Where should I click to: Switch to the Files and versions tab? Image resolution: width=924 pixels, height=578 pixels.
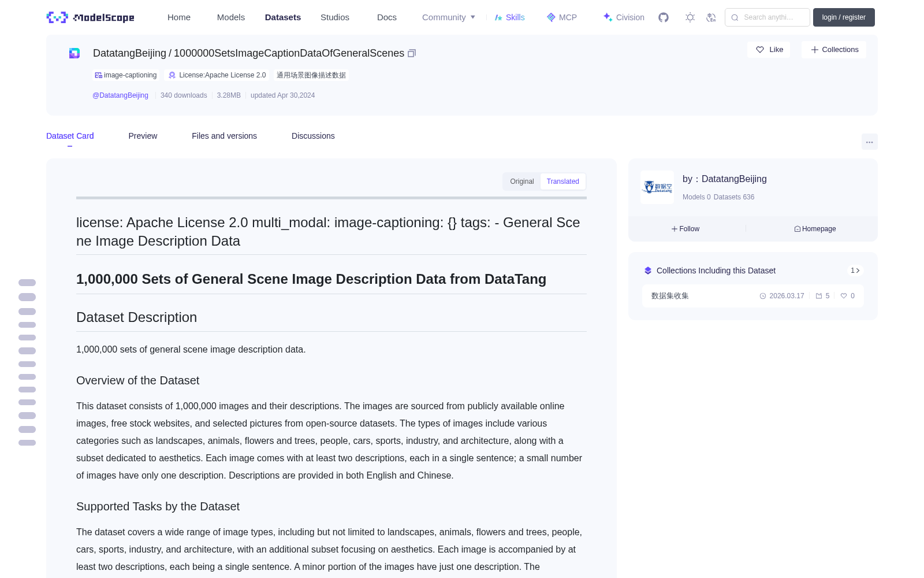click(x=224, y=136)
